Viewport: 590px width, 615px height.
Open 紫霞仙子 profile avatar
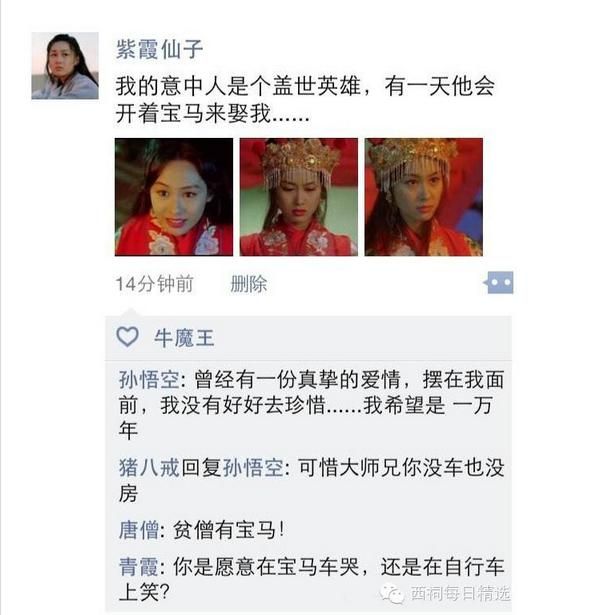[x=65, y=66]
